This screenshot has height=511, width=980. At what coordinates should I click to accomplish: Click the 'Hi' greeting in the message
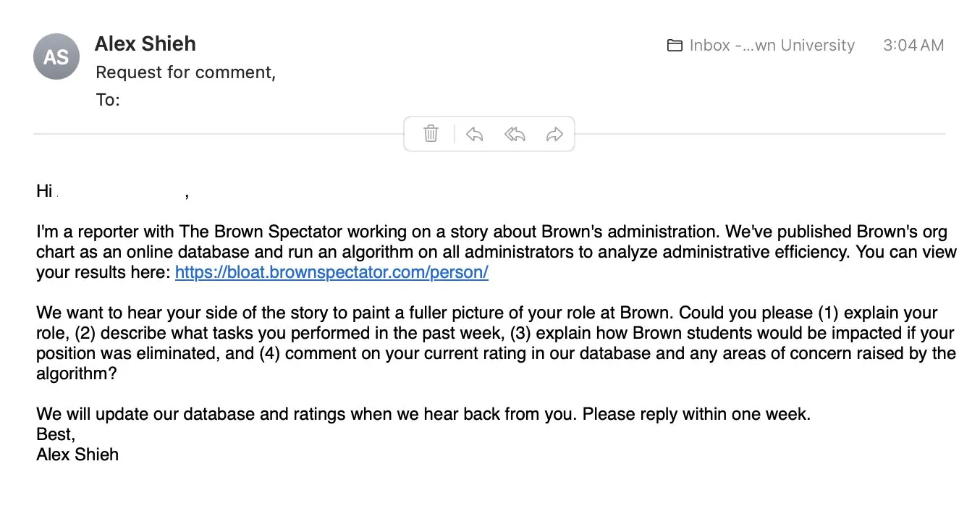(x=44, y=191)
